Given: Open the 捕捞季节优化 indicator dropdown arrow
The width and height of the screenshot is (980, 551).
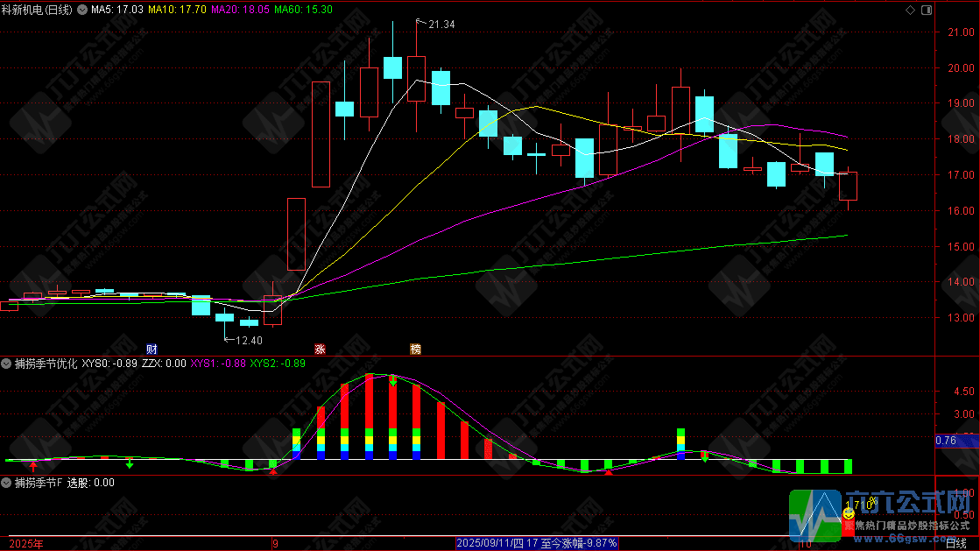Looking at the screenshot, I should pyautogui.click(x=9, y=363).
